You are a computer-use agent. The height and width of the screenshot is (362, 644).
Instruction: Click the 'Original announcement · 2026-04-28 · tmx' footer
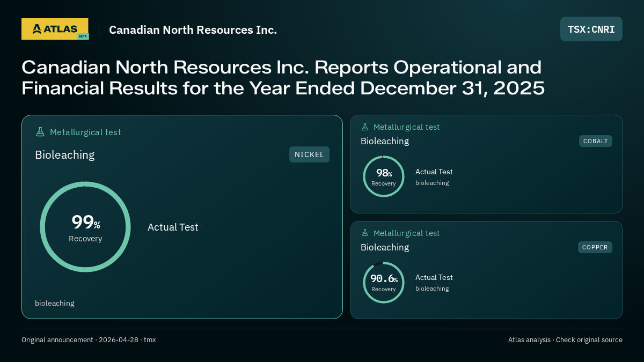(89, 340)
